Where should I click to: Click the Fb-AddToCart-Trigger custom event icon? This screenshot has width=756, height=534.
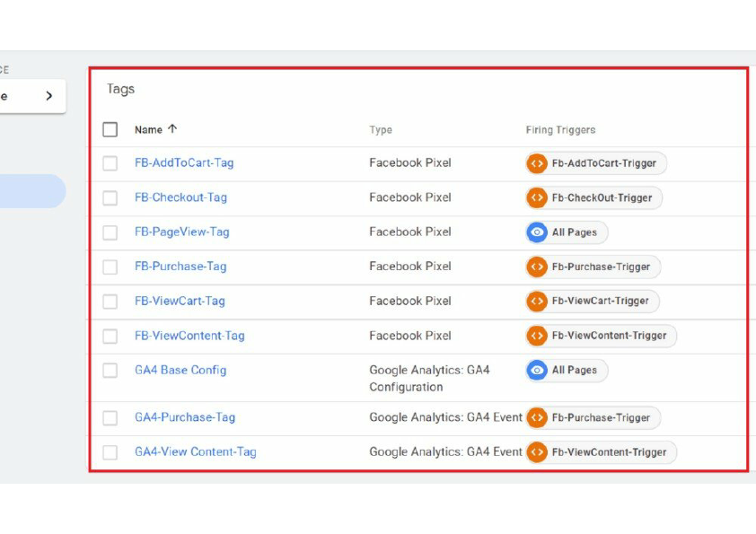click(537, 163)
